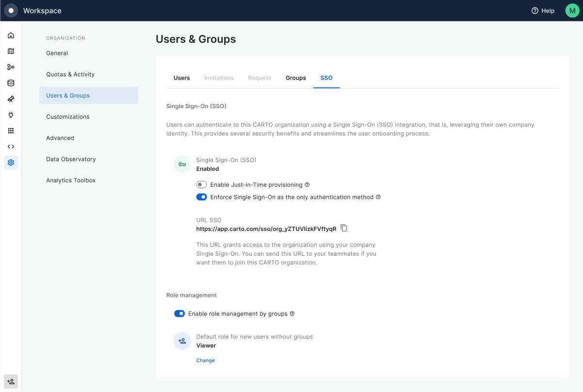Image resolution: width=583 pixels, height=392 pixels.
Task: Click Change link under default role
Action: pos(205,360)
